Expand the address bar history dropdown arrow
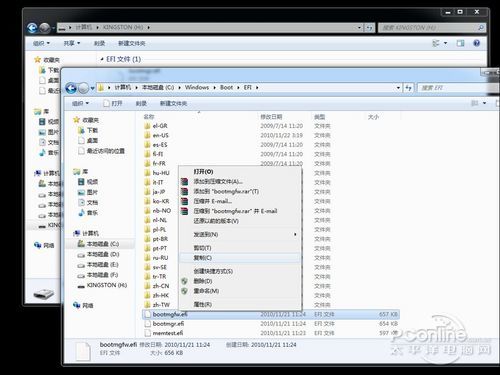 (x=398, y=88)
